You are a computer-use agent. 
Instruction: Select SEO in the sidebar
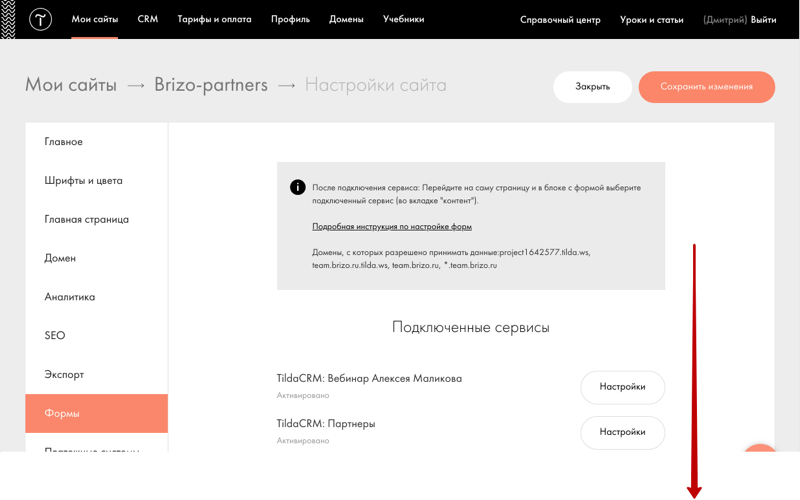pyautogui.click(x=96, y=336)
